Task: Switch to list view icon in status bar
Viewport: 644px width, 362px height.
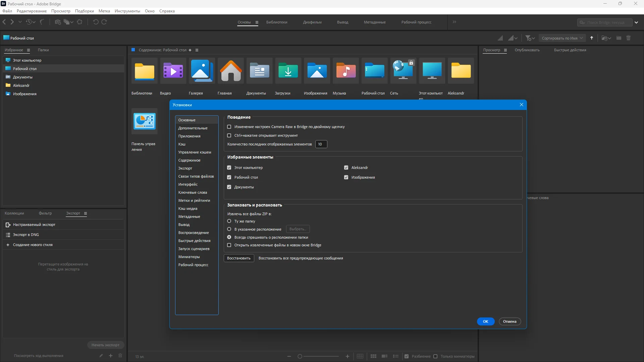Action: (x=396, y=356)
